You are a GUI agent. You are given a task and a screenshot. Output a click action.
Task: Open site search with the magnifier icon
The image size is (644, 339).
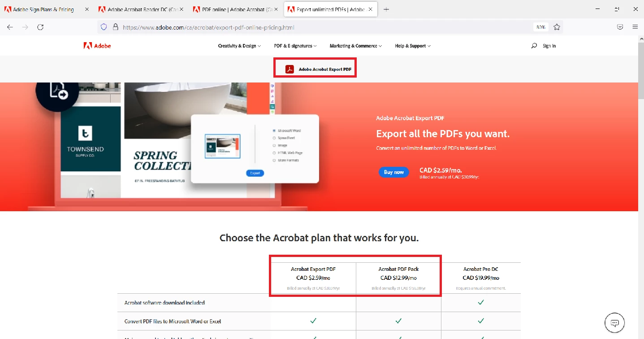pos(534,46)
